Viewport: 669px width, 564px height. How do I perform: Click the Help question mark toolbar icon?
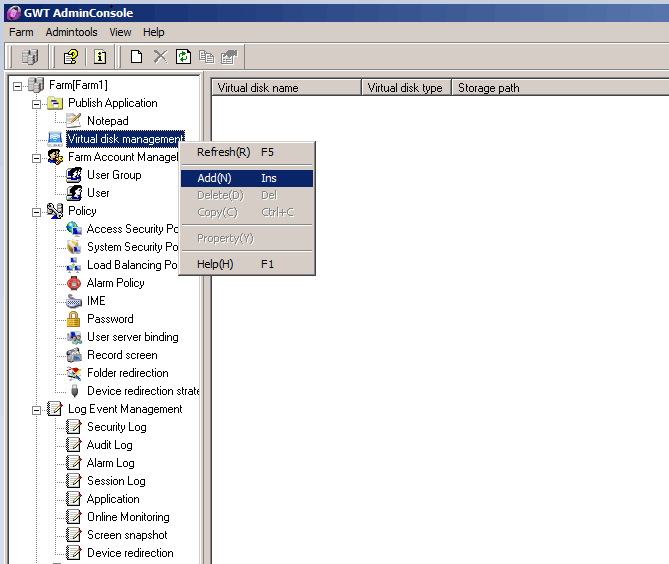[x=72, y=57]
